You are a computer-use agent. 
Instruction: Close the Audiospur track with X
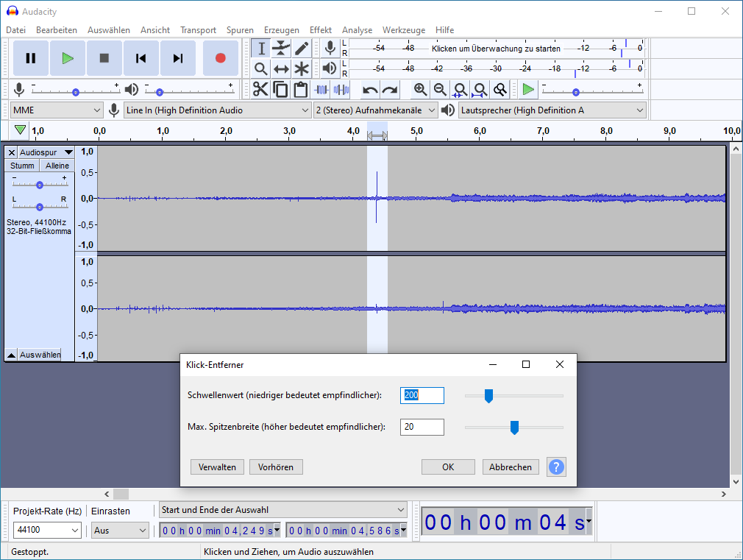[x=11, y=152]
